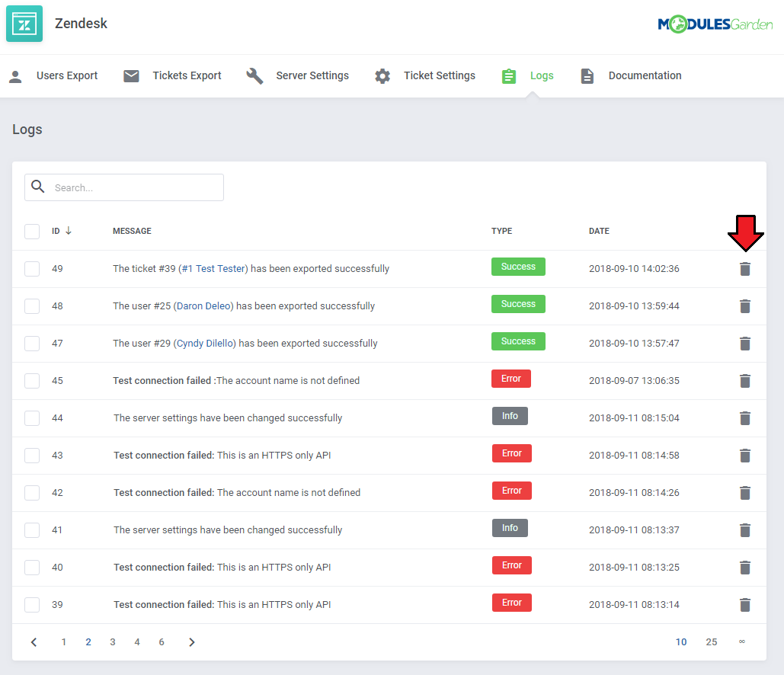Check the checkbox for log 49
The image size is (784, 675).
click(32, 268)
